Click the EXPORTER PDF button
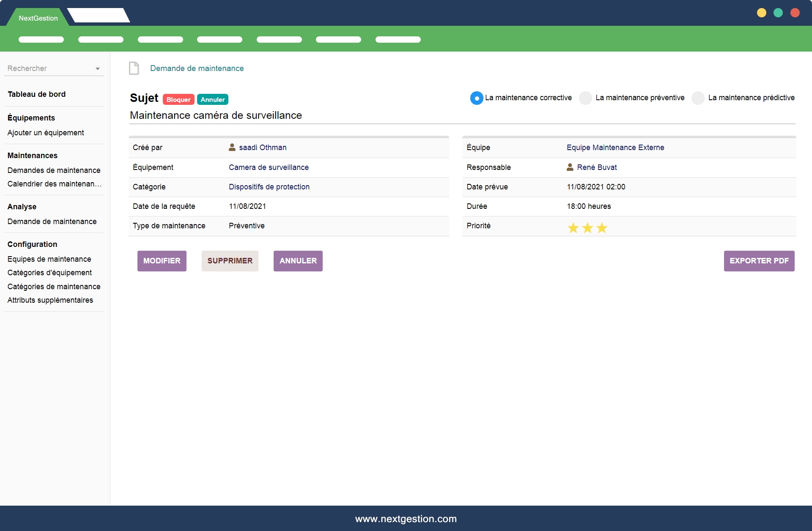Image resolution: width=812 pixels, height=531 pixels. pyautogui.click(x=759, y=261)
